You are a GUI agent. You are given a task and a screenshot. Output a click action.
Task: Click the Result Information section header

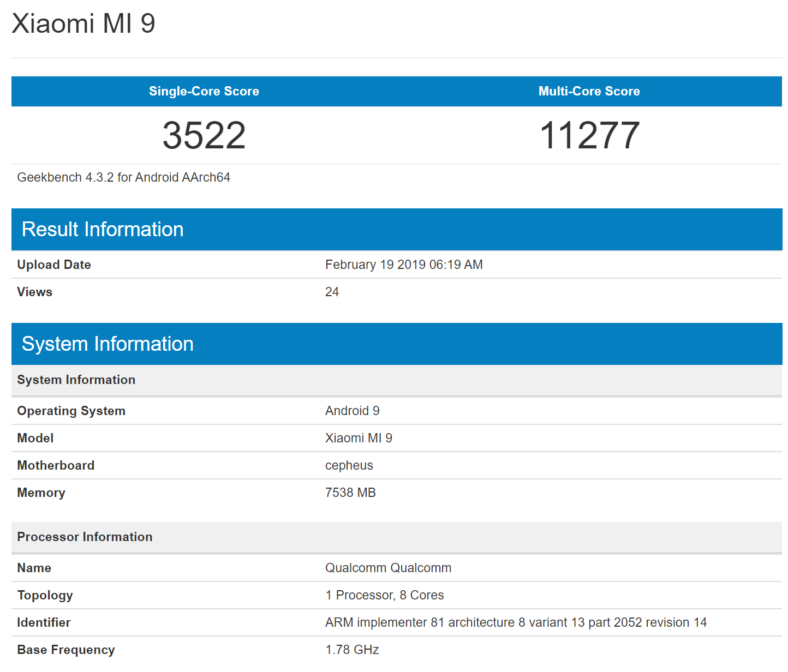(x=103, y=230)
